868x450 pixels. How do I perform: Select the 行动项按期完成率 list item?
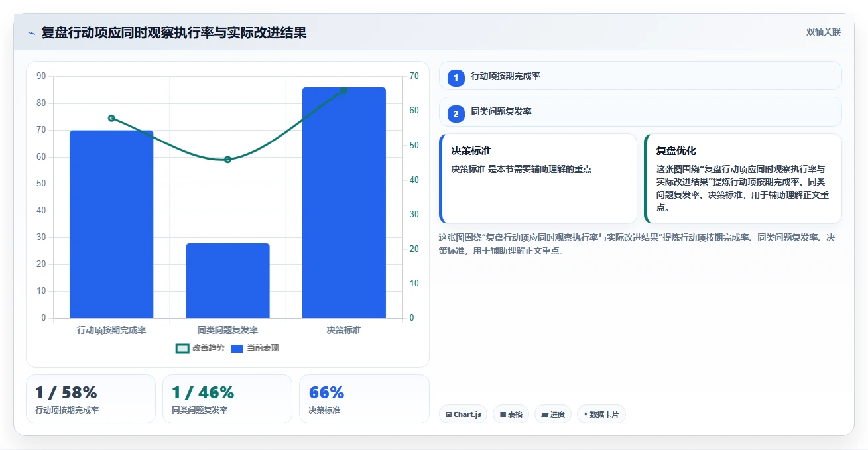click(640, 76)
